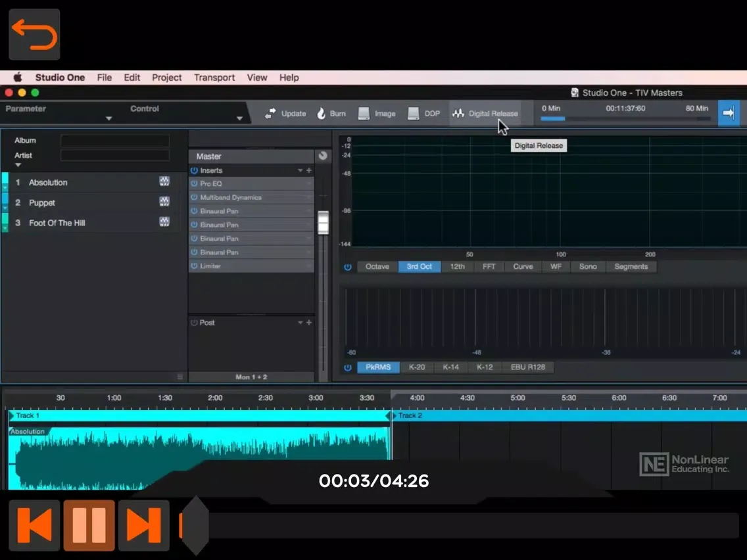
Task: Bypass the Multiband Dynamics insert
Action: click(194, 197)
